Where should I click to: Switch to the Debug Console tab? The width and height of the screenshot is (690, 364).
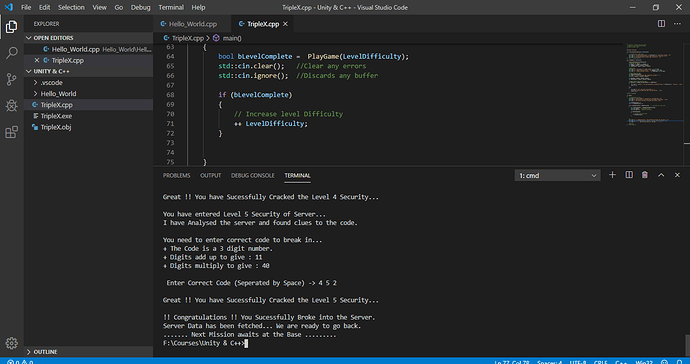coord(253,175)
